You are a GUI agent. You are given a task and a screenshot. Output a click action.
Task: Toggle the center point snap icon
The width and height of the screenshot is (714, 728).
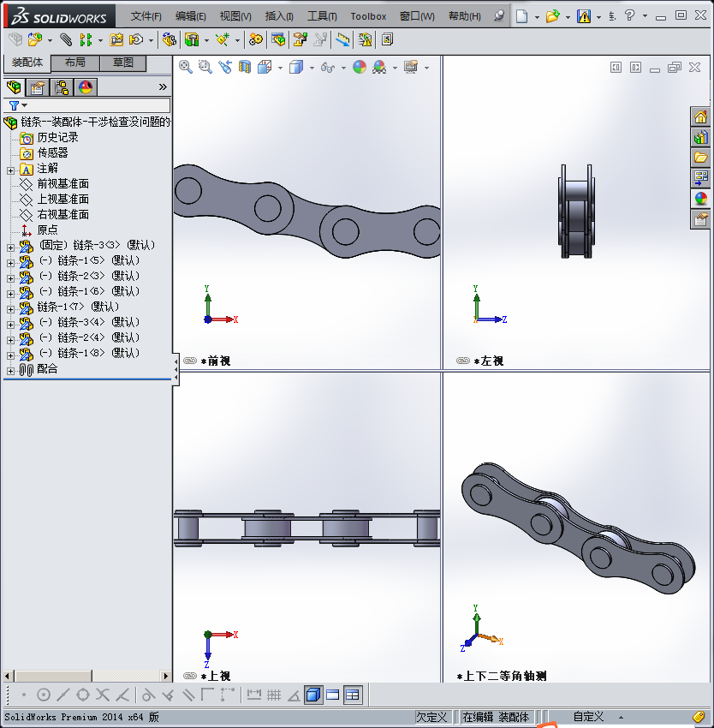click(x=43, y=695)
